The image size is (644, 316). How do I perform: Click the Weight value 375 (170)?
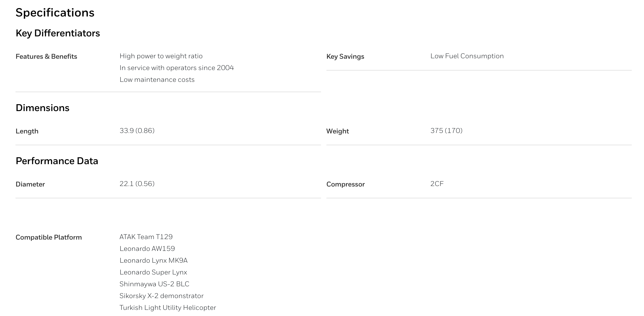(446, 131)
